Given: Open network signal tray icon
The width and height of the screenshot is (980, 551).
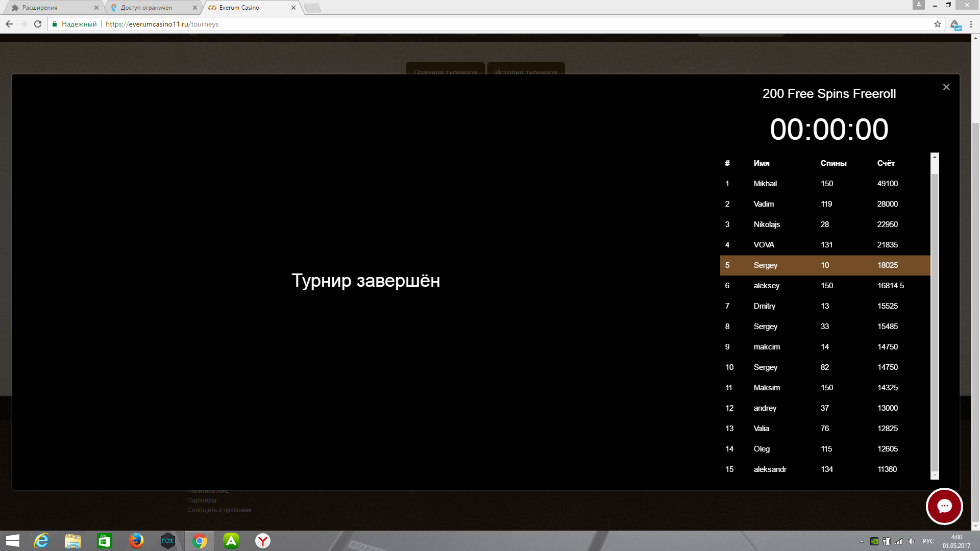Looking at the screenshot, I should [899, 541].
